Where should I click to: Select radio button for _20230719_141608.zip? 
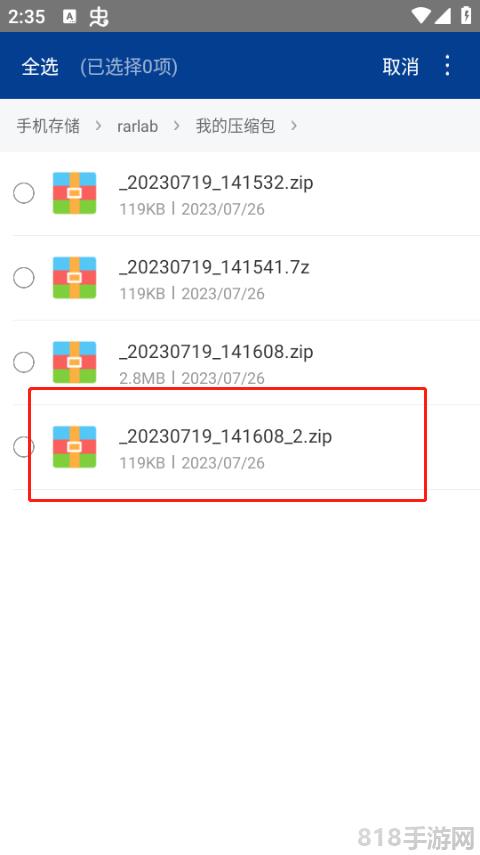point(23,362)
